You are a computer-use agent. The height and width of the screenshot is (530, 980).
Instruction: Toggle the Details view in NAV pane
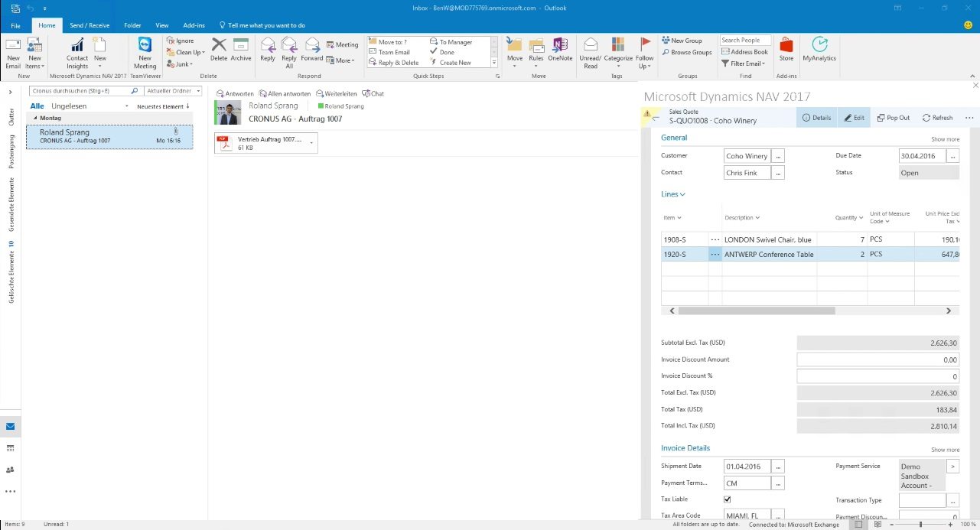(x=816, y=118)
